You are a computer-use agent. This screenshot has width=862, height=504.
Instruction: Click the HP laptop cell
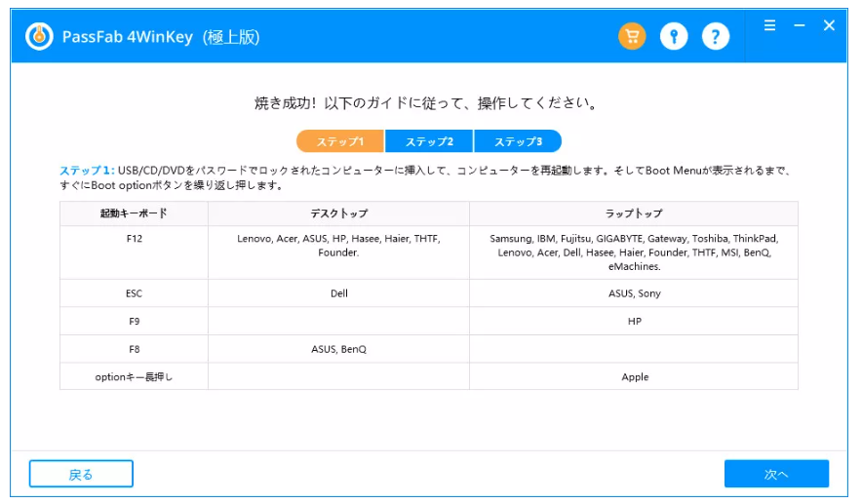pyautogui.click(x=634, y=321)
